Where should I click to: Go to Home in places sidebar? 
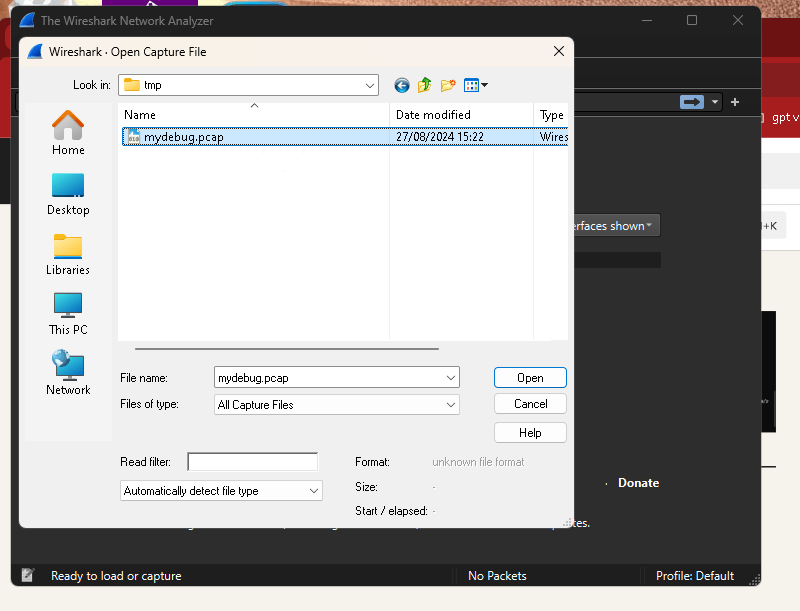68,134
